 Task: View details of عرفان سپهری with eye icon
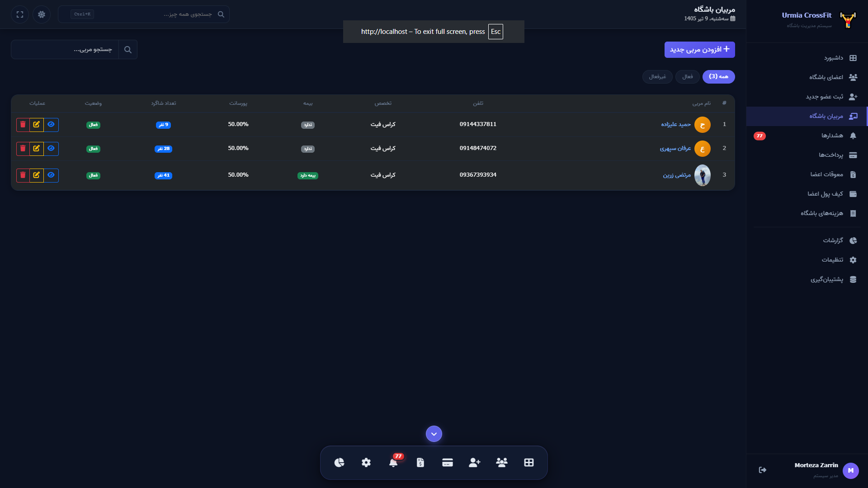(x=51, y=149)
